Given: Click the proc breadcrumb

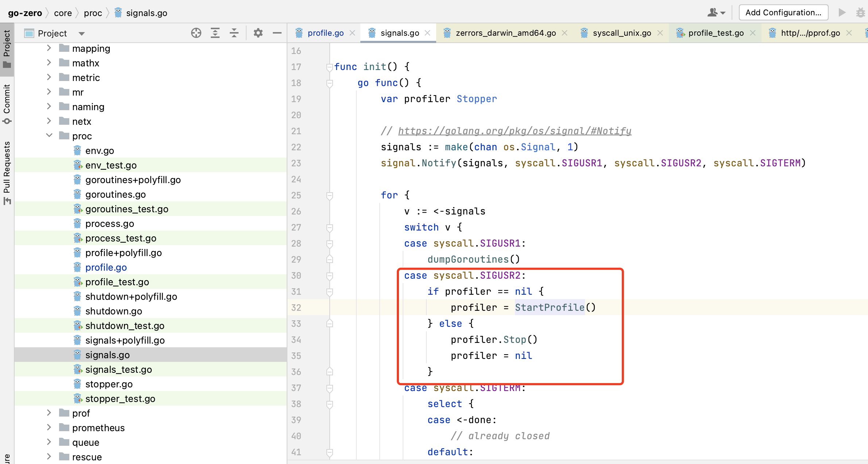Looking at the screenshot, I should [93, 13].
